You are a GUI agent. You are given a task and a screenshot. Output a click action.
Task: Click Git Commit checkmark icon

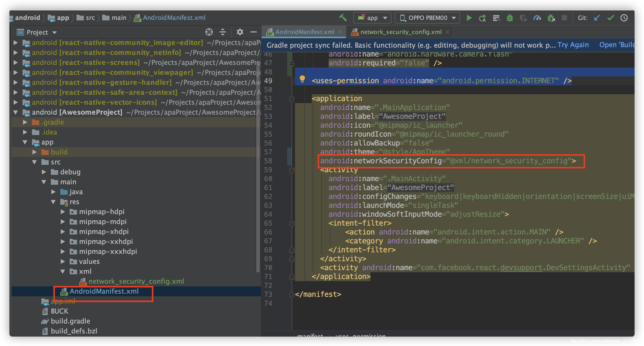click(x=610, y=18)
